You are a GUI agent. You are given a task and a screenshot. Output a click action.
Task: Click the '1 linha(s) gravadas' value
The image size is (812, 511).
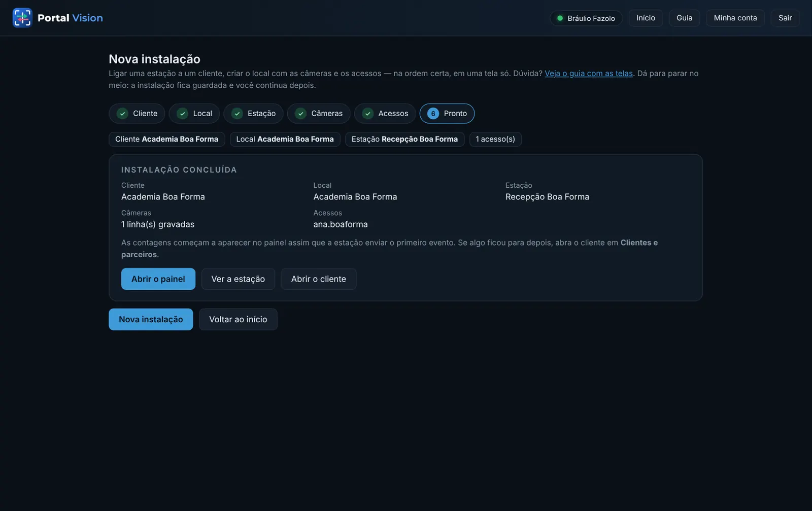click(x=158, y=224)
